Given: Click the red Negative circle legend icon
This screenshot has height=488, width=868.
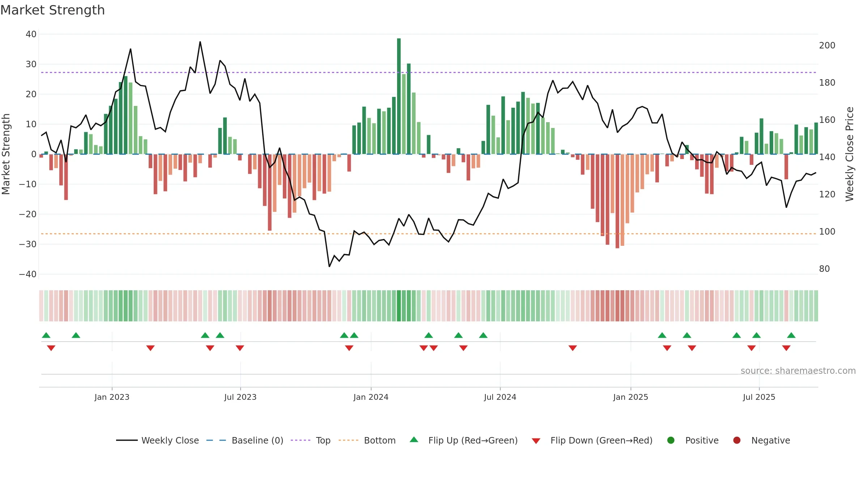Looking at the screenshot, I should point(737,440).
